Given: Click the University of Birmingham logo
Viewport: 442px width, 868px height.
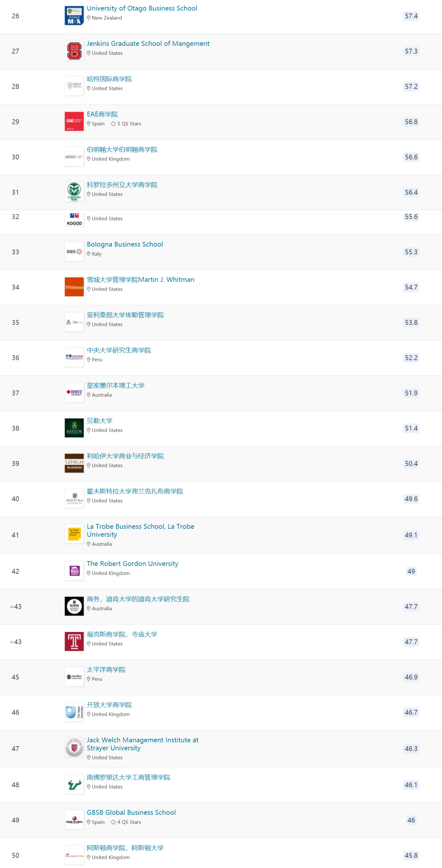Looking at the screenshot, I should click(x=74, y=157).
